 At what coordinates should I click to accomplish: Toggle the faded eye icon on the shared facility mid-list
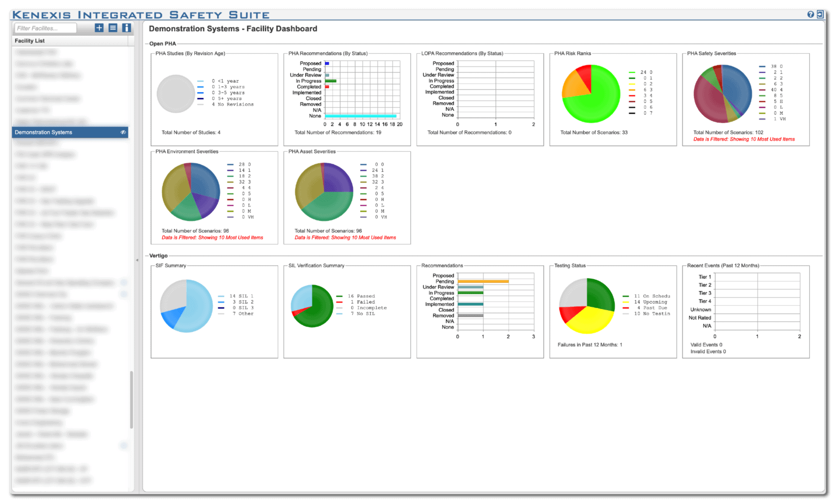tap(124, 282)
